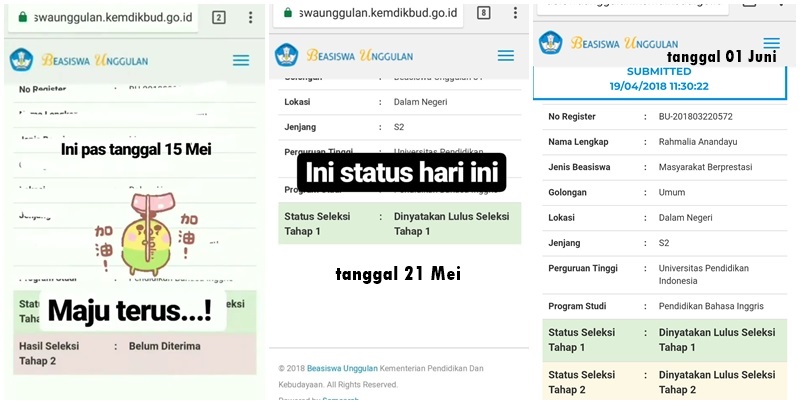Click Beasiswa Unggulan title in middle screenshot
Image resolution: width=800 pixels, height=404 pixels.
click(360, 55)
